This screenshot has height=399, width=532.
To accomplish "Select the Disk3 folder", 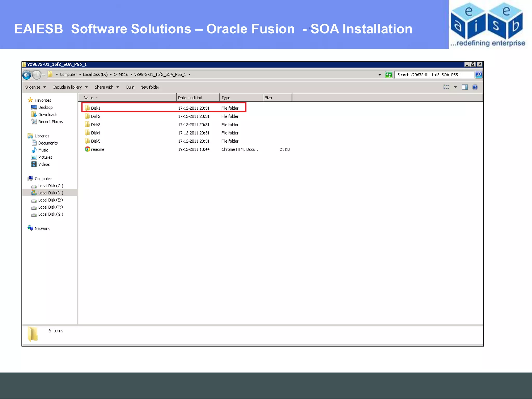I will [95, 125].
